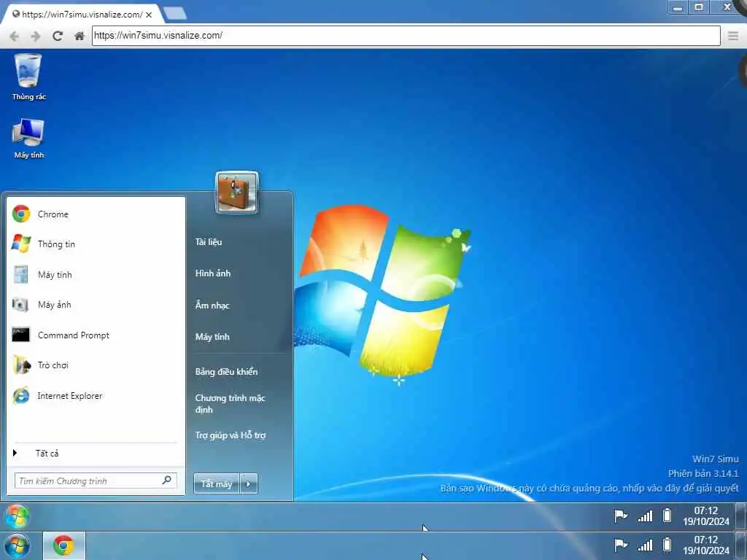Open a new browser tab

coord(175,14)
